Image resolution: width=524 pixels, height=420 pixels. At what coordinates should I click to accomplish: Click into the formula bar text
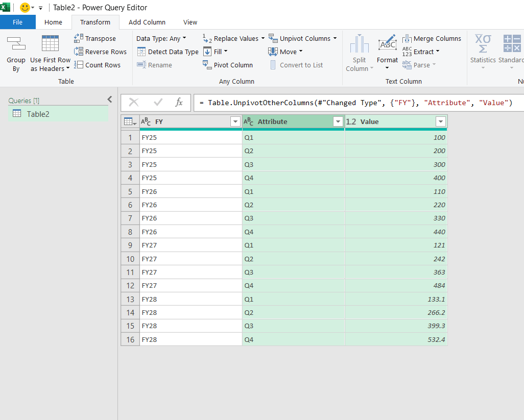356,103
